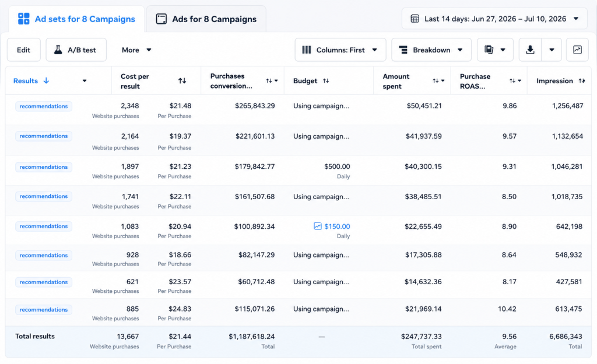The width and height of the screenshot is (597, 364).
Task: Click recommendations tag in the 2,348 results row
Action: (43, 106)
